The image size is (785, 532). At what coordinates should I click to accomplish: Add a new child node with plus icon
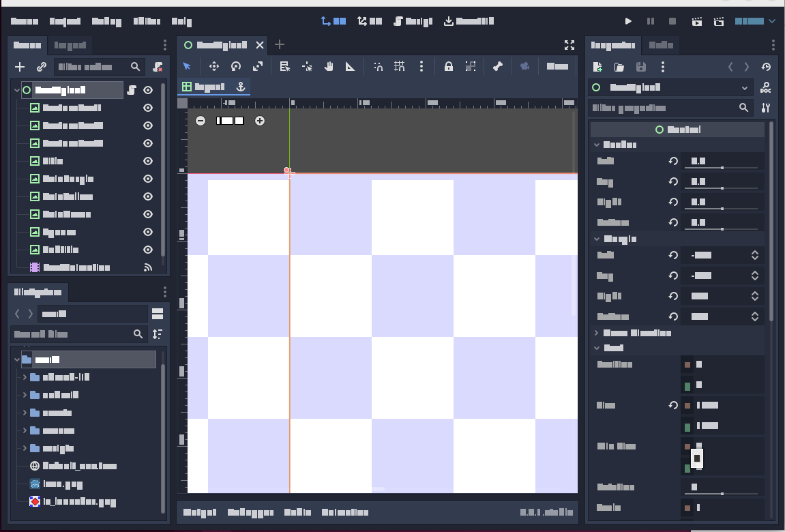(20, 67)
